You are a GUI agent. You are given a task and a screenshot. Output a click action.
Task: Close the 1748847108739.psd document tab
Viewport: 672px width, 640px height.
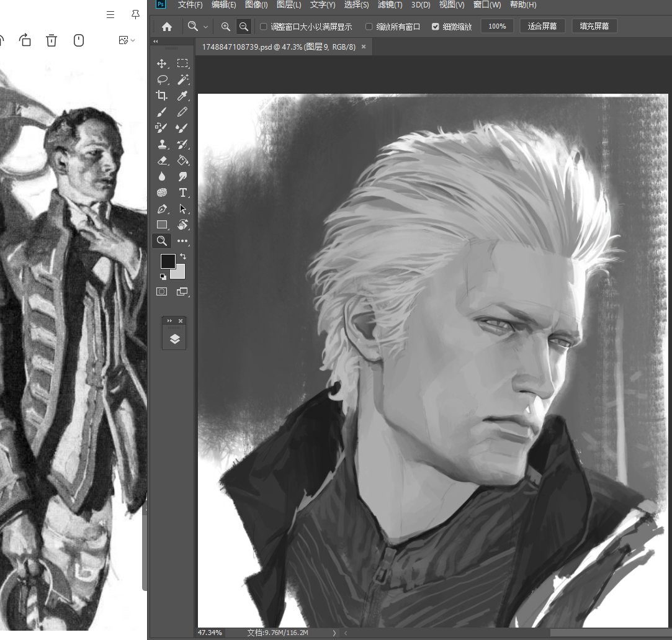click(364, 47)
